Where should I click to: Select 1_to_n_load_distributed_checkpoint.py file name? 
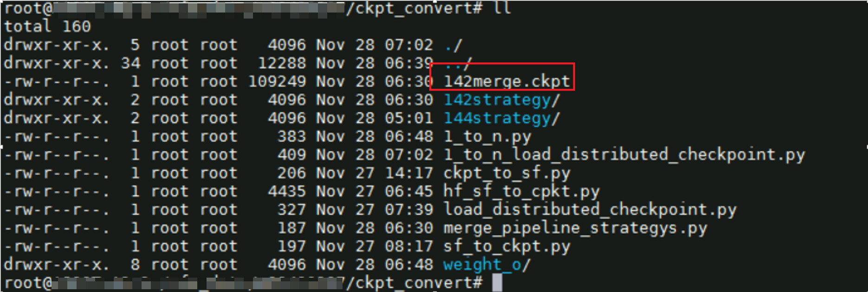click(x=624, y=155)
